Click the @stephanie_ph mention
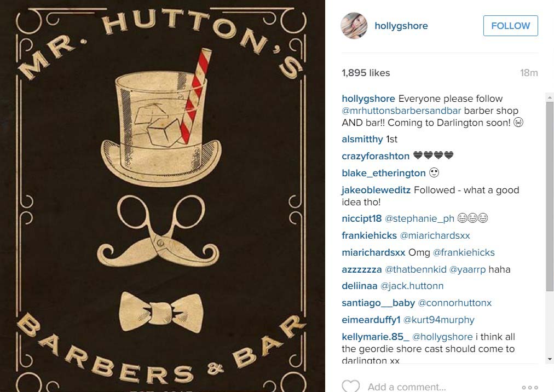 [419, 218]
